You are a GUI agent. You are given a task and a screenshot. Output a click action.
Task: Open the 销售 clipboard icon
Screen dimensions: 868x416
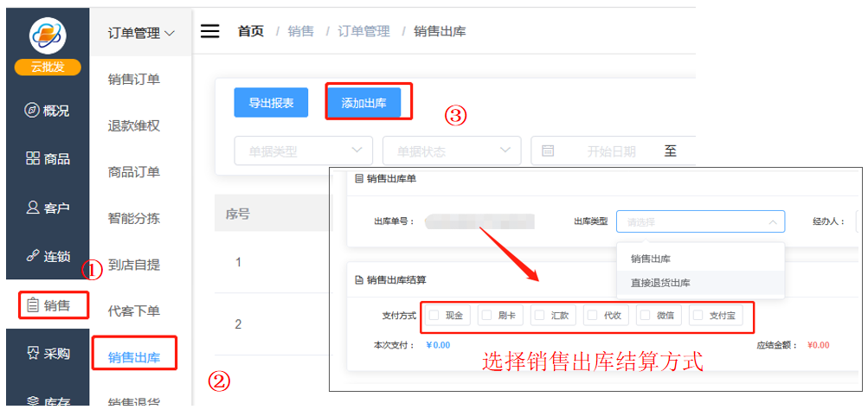coord(33,304)
